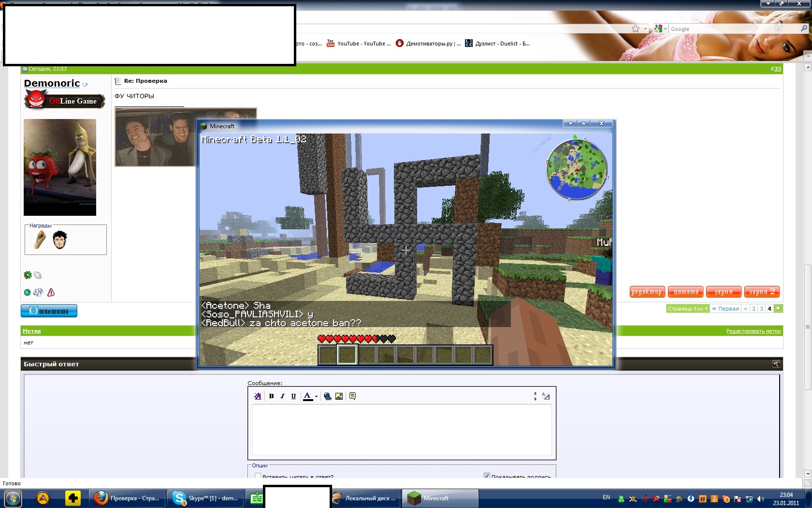Click the EN language indicator
This screenshot has height=508, width=812.
pos(606,497)
